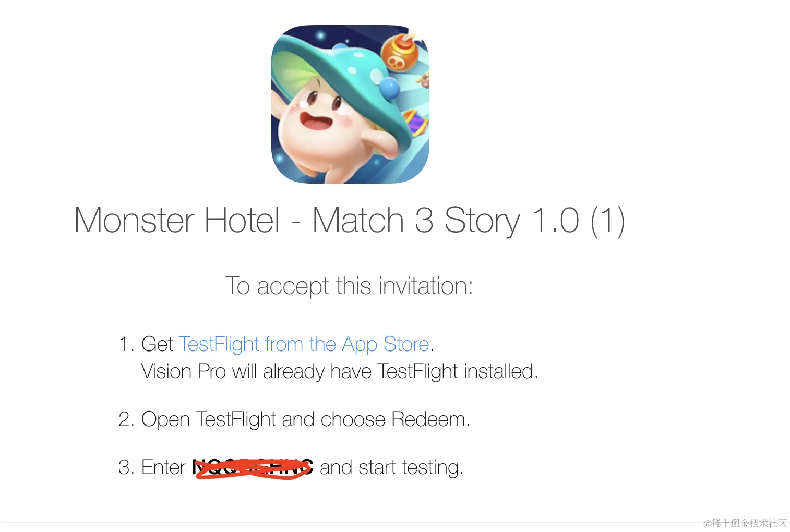Click the word 'Enter' in step three

coord(163,467)
